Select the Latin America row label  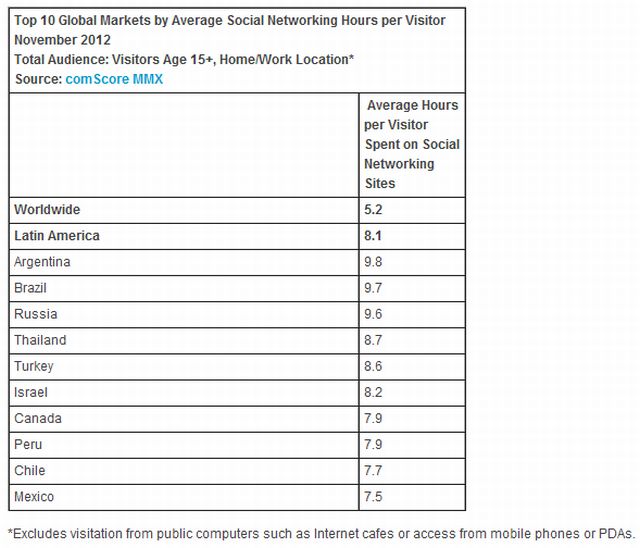coord(59,236)
